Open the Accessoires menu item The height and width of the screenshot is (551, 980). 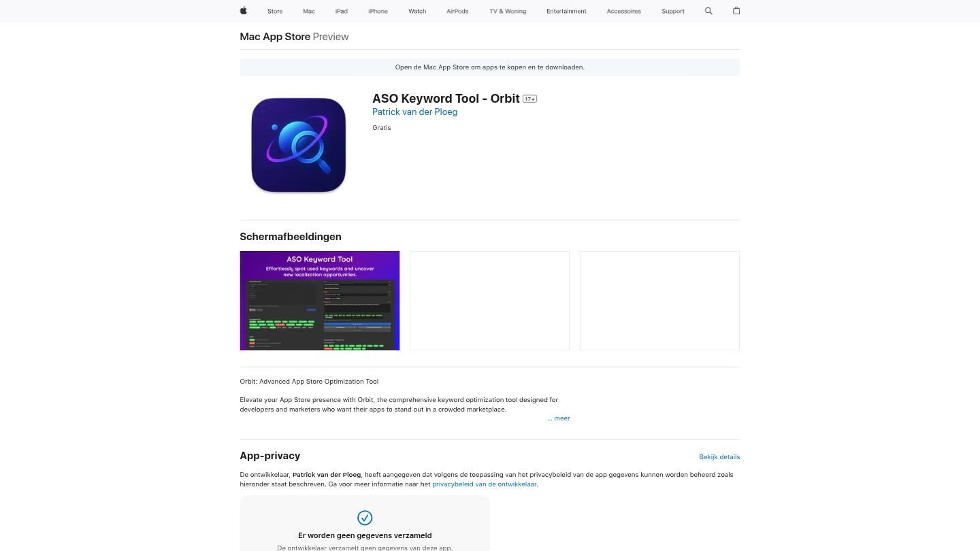click(624, 11)
